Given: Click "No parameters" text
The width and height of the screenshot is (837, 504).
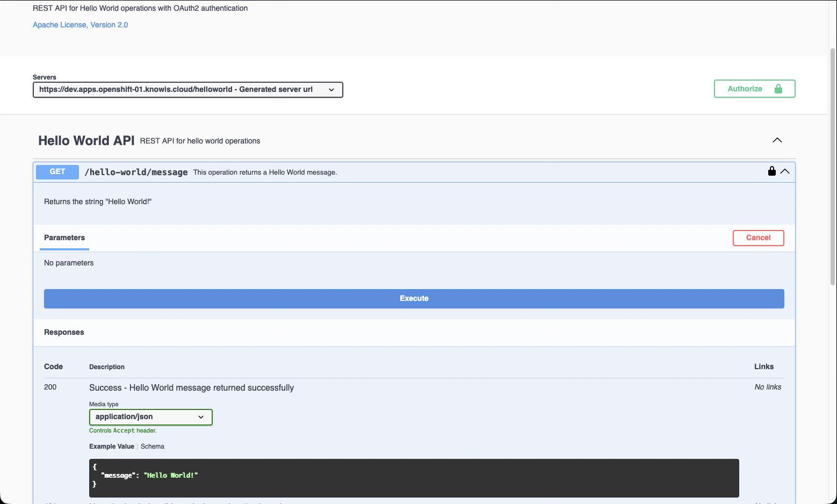Looking at the screenshot, I should (x=69, y=263).
